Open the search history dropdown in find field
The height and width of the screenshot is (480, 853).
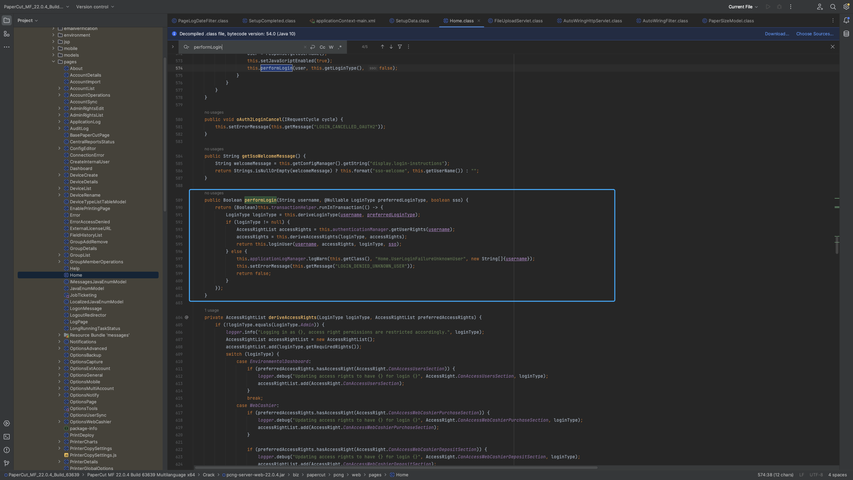187,47
